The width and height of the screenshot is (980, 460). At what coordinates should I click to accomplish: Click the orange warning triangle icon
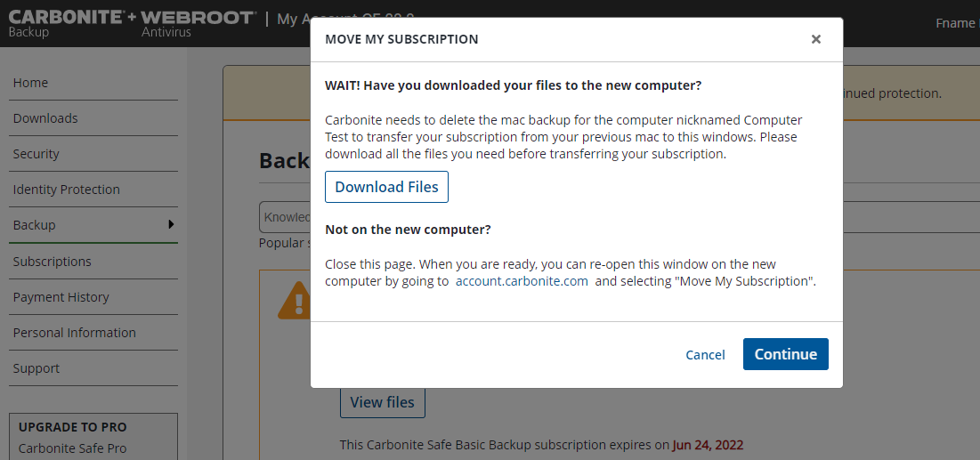[x=294, y=302]
